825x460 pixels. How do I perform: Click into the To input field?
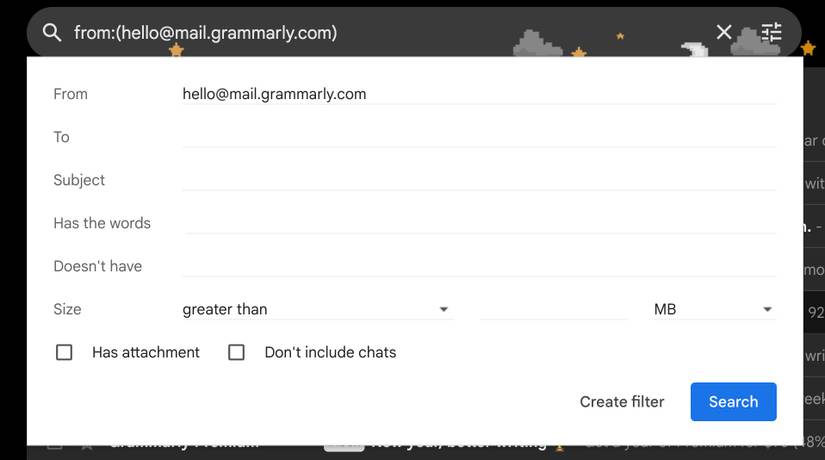tap(478, 137)
